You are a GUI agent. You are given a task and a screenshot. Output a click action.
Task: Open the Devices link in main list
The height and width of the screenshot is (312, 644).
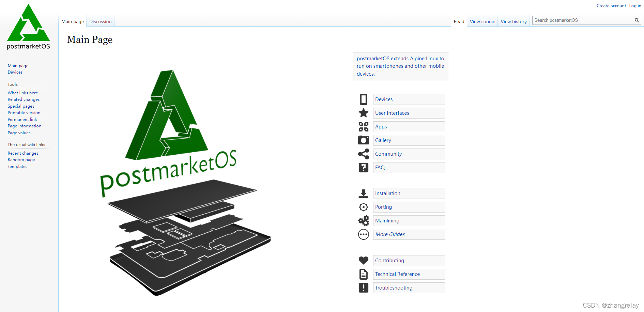384,99
